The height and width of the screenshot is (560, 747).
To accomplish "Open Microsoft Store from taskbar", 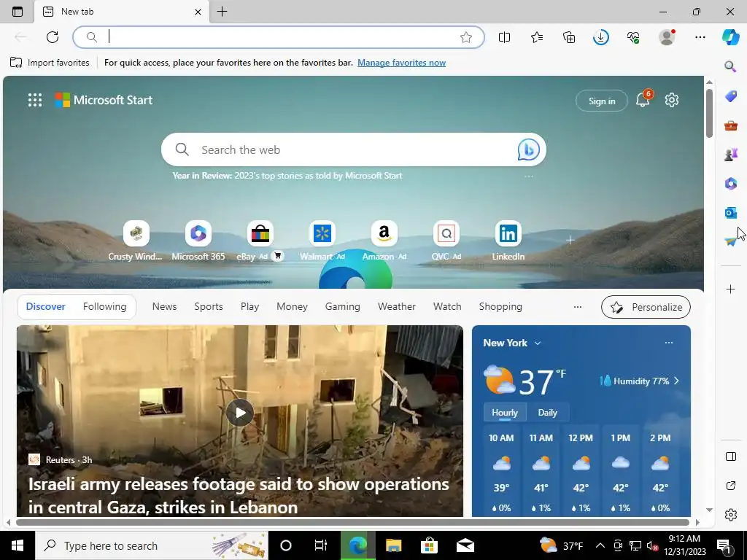I will click(x=429, y=545).
